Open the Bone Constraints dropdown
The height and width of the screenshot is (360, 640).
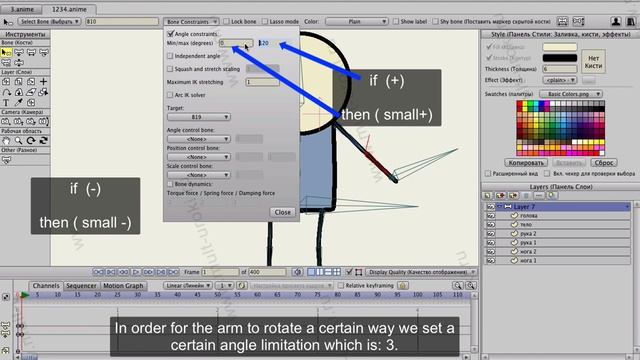click(191, 22)
